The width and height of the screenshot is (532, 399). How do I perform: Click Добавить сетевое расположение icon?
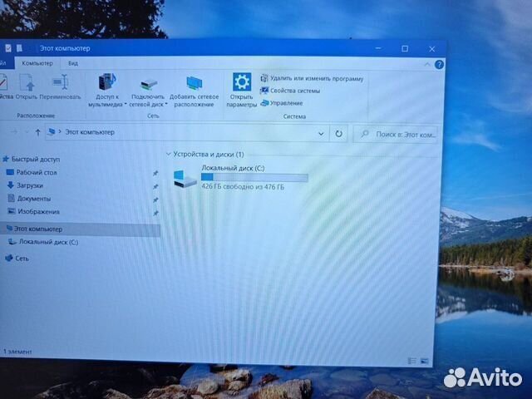click(194, 83)
